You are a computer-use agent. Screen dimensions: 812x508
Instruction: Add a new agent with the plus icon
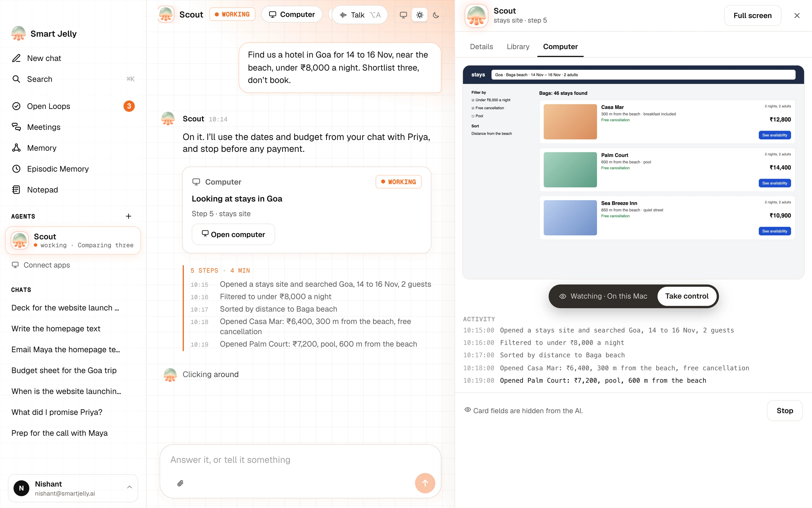(128, 216)
